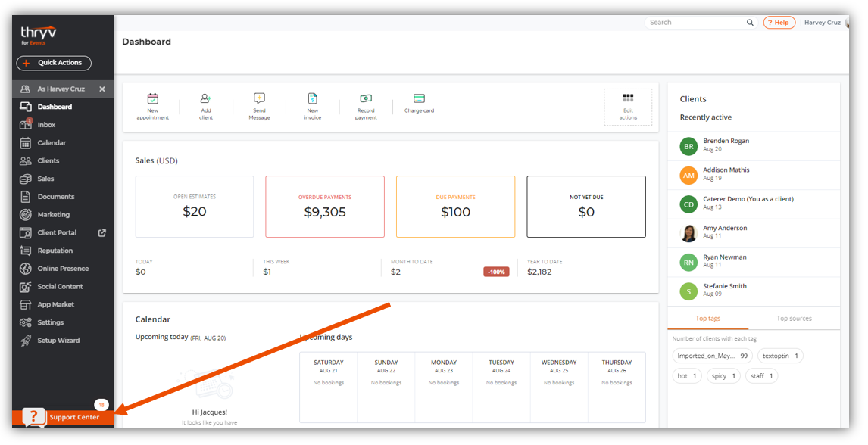Switch to Top tags tab
Image resolution: width=868 pixels, height=445 pixels.
click(x=707, y=319)
